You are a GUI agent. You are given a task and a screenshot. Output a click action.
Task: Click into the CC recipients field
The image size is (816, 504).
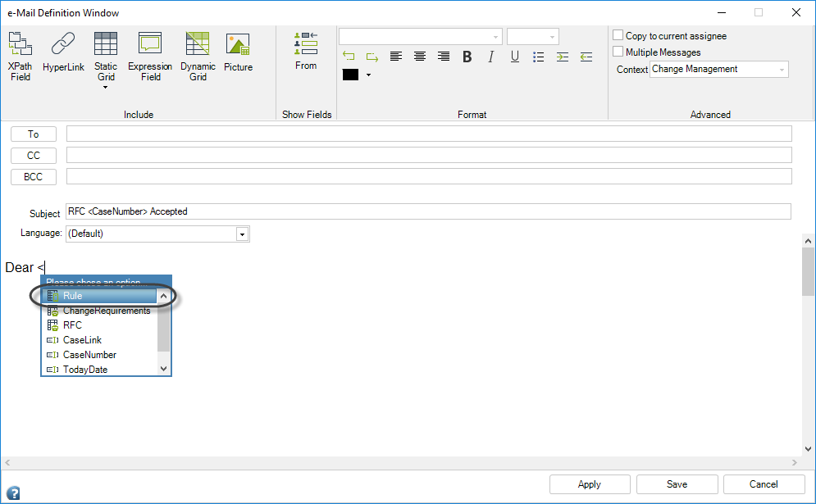(x=430, y=155)
